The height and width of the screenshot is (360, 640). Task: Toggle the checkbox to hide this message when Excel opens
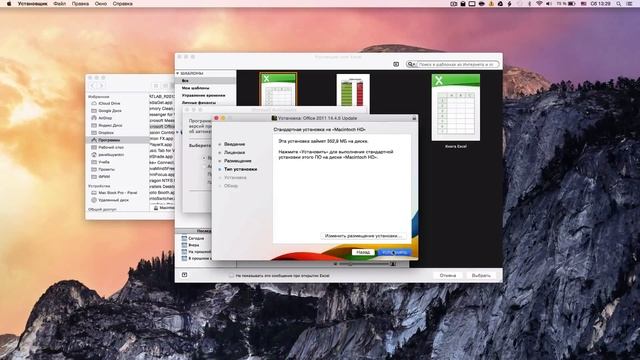(x=231, y=276)
